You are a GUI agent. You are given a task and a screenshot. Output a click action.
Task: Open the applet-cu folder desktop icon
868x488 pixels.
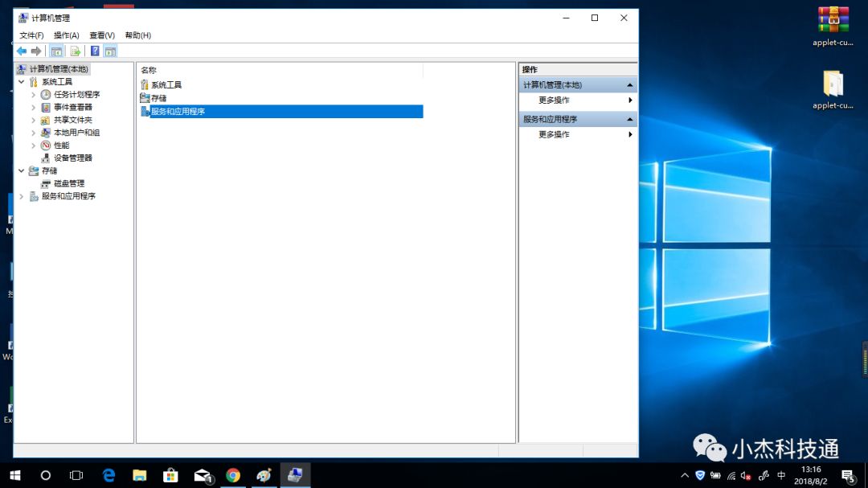[833, 90]
